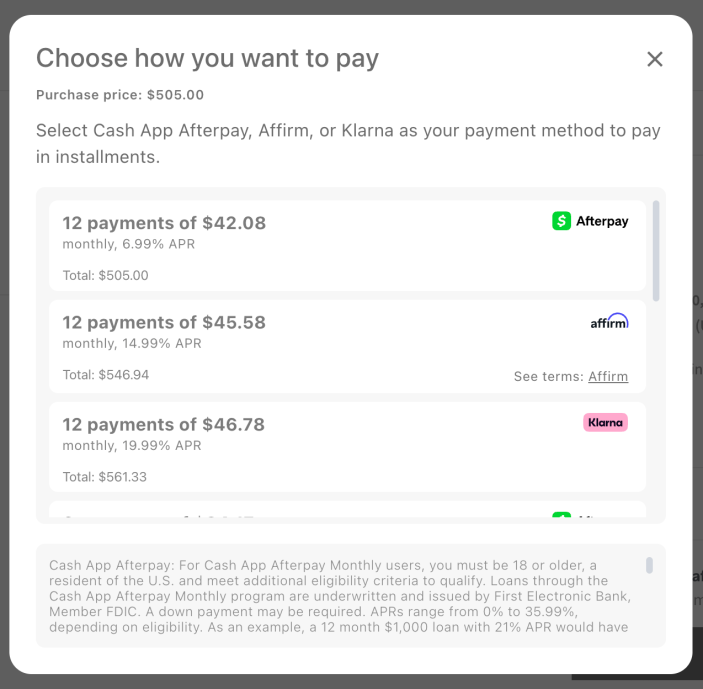Close the payment options dialog
The height and width of the screenshot is (689, 703).
click(x=655, y=59)
